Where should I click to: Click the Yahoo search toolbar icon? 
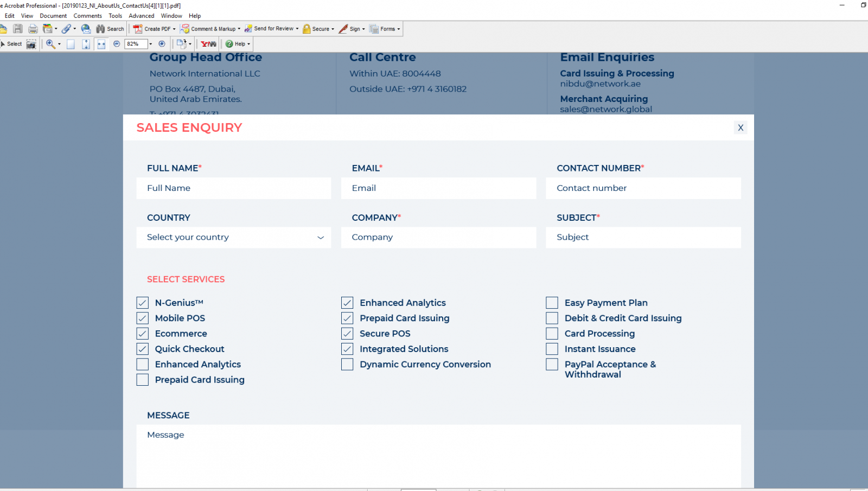pos(208,44)
